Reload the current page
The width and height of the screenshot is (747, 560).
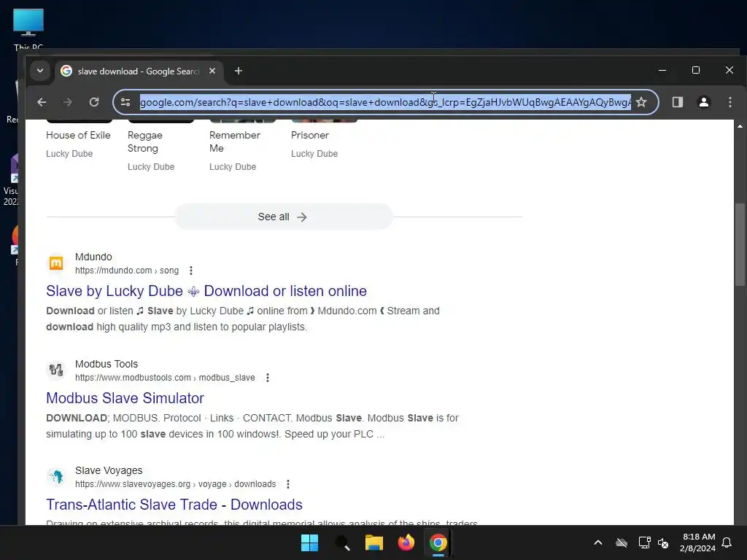coord(94,102)
